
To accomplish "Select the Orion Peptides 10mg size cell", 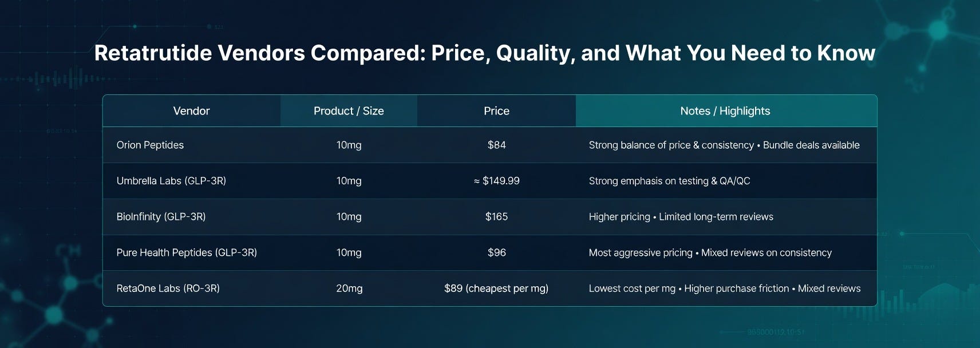I will 349,145.
